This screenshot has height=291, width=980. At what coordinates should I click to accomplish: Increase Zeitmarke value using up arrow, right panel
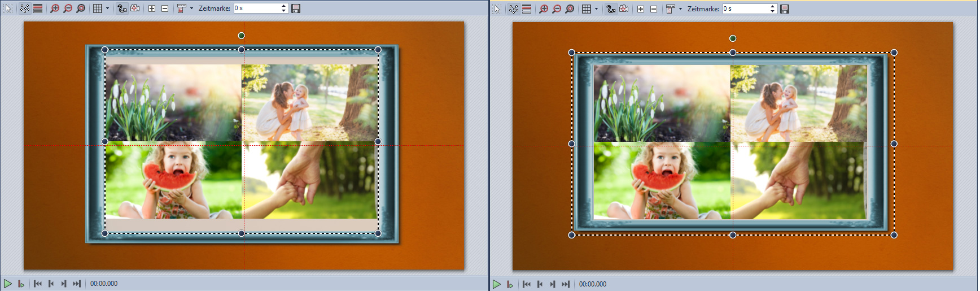[772, 6]
